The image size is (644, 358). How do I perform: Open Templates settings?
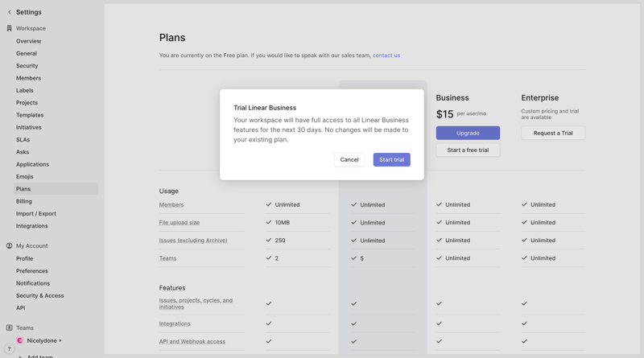[30, 115]
